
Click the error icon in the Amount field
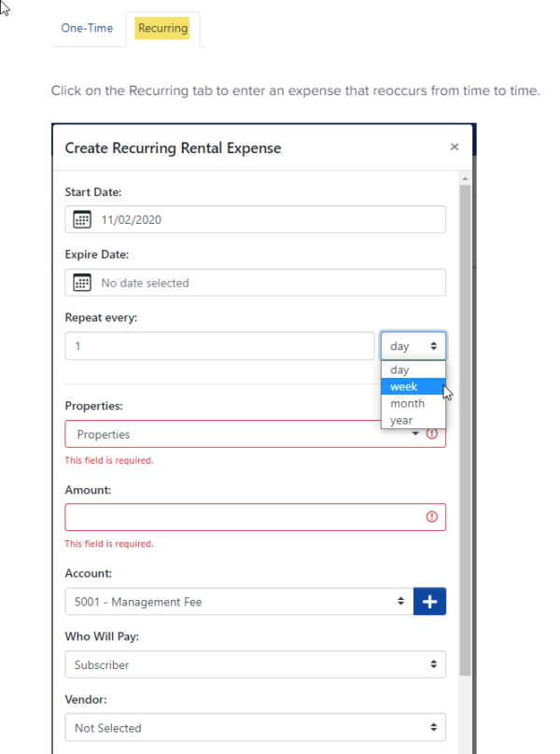(x=431, y=516)
